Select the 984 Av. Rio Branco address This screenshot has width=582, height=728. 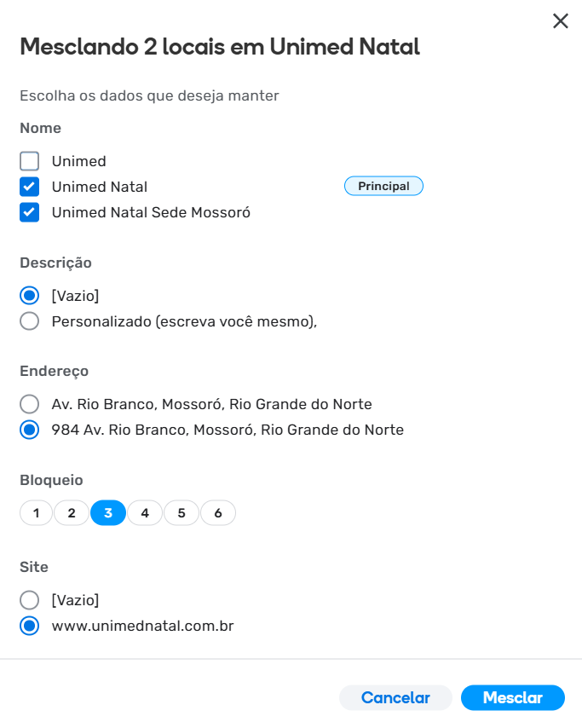tap(30, 430)
